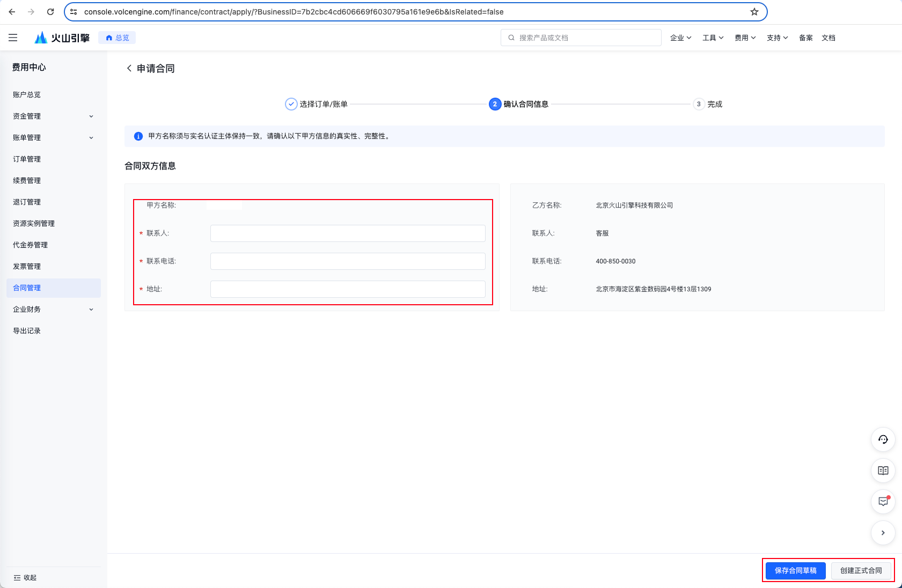Image resolution: width=902 pixels, height=588 pixels.
Task: Go forward in browser history
Action: (x=31, y=12)
